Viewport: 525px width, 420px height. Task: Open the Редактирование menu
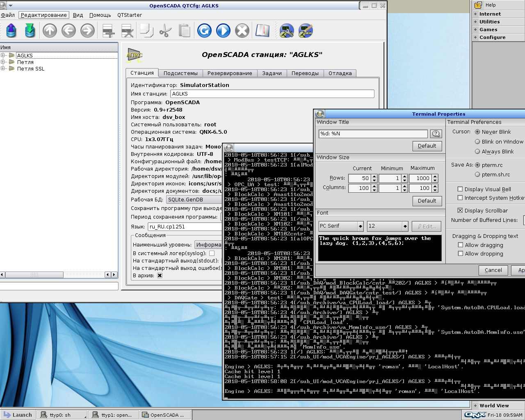point(43,15)
